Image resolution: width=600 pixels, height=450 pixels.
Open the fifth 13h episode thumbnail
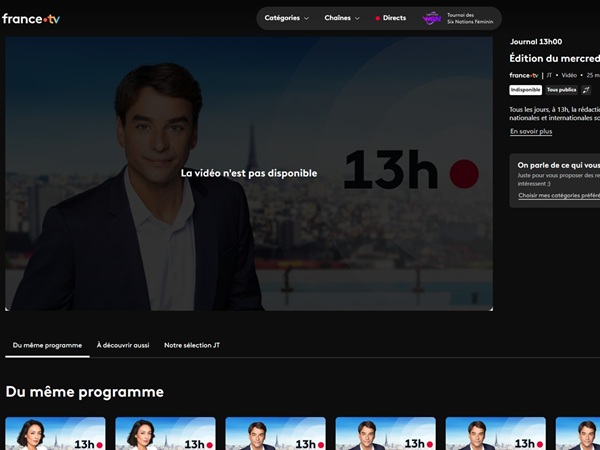[x=496, y=434]
